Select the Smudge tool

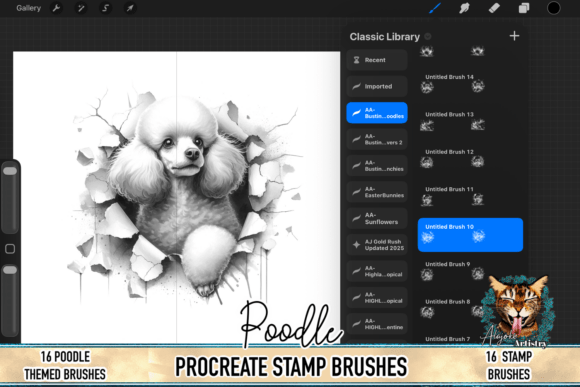pos(464,8)
